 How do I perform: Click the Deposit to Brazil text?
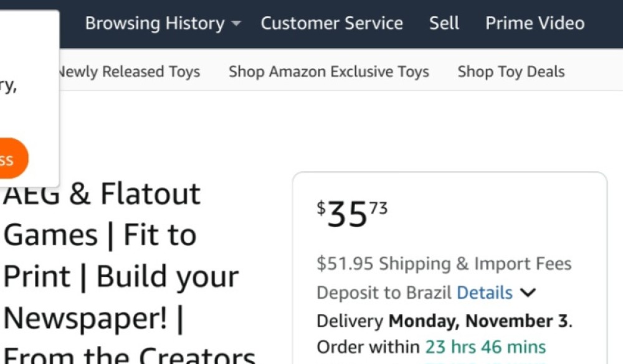click(383, 292)
